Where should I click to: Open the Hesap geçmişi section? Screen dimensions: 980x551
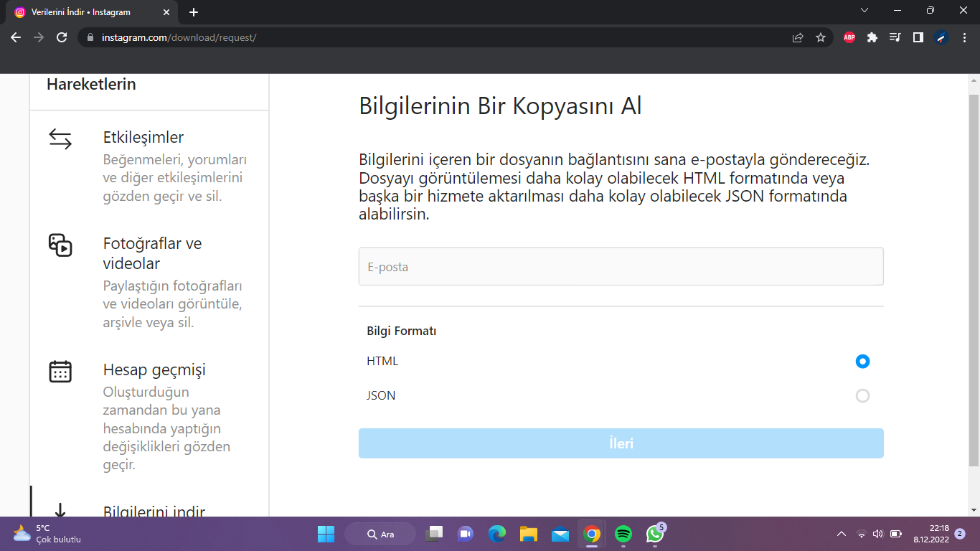click(149, 416)
